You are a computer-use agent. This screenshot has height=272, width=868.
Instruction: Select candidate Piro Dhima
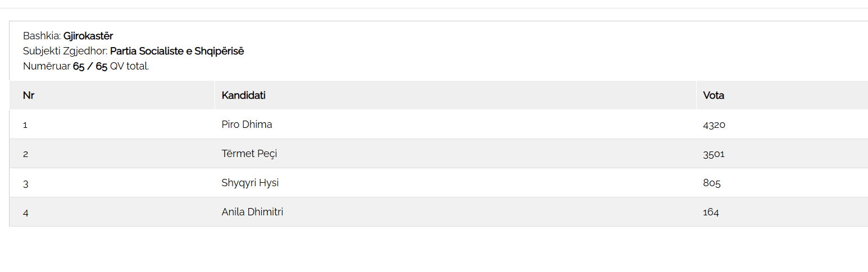point(247,125)
